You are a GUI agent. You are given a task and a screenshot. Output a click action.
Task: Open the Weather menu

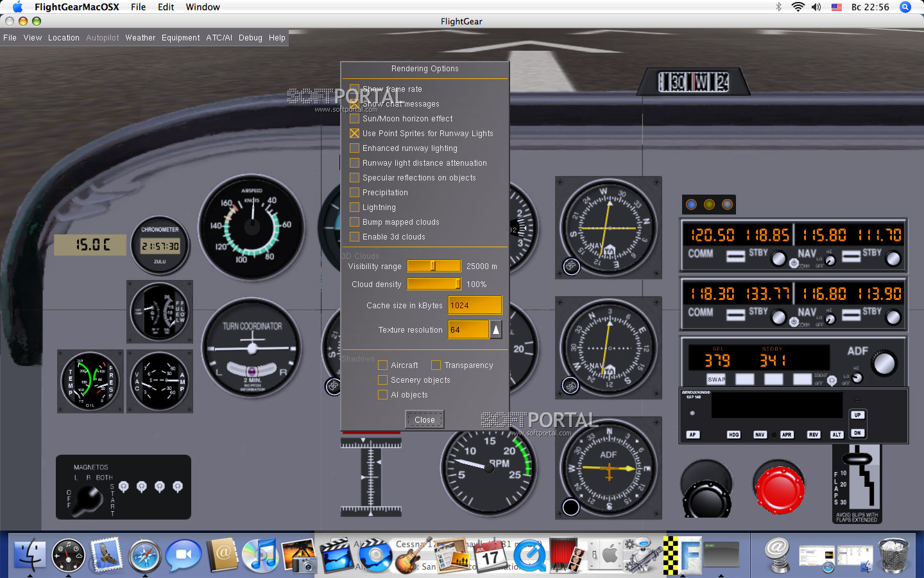pyautogui.click(x=141, y=38)
